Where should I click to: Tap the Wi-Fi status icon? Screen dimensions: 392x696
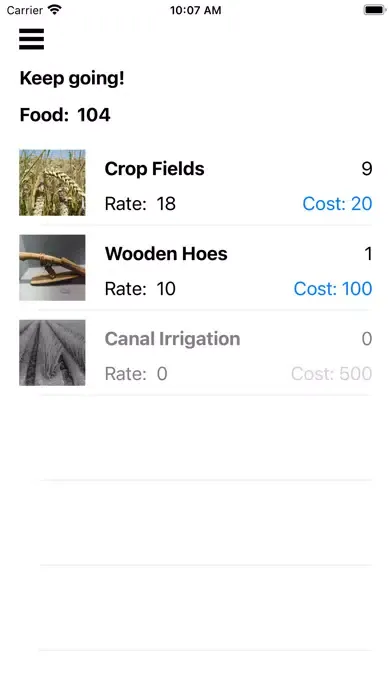pyautogui.click(x=55, y=10)
